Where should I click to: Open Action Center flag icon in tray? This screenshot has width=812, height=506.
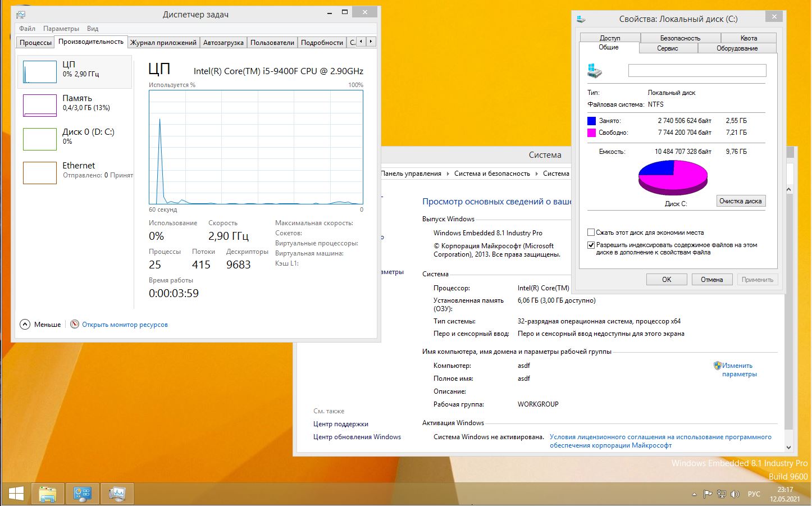coord(708,494)
